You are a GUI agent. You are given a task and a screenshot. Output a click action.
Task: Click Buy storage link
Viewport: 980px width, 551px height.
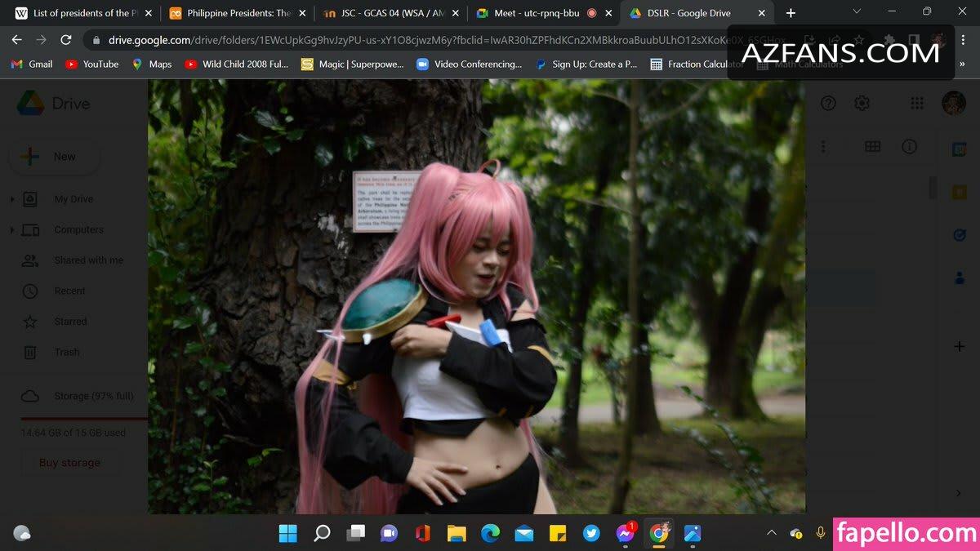click(69, 463)
